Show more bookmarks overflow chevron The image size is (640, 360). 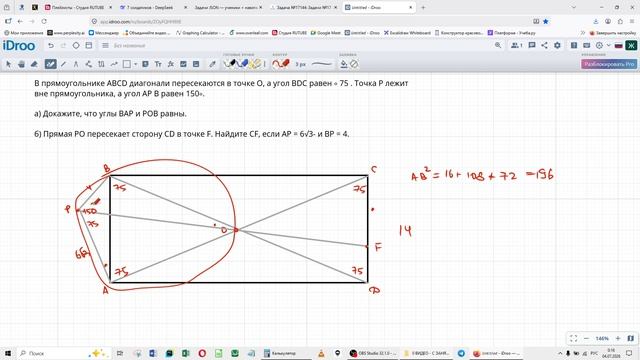[x=582, y=33]
